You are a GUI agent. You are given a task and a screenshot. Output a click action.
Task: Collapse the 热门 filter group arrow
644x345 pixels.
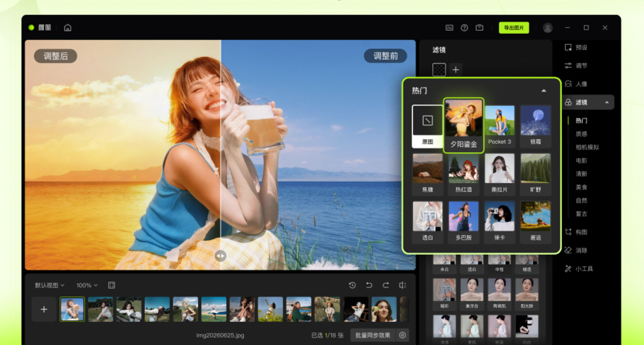pos(543,91)
